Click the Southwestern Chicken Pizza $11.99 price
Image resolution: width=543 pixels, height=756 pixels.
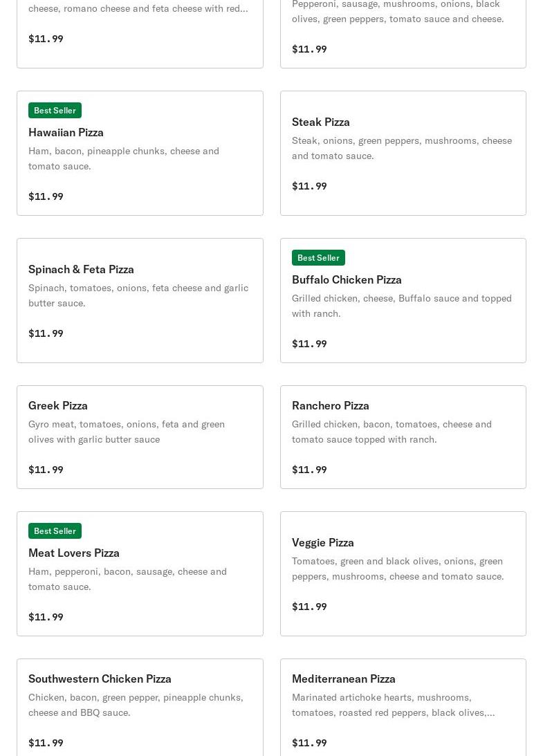pos(46,743)
